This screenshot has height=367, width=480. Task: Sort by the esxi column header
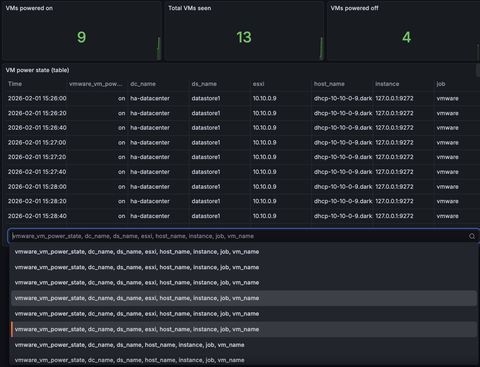pyautogui.click(x=258, y=84)
